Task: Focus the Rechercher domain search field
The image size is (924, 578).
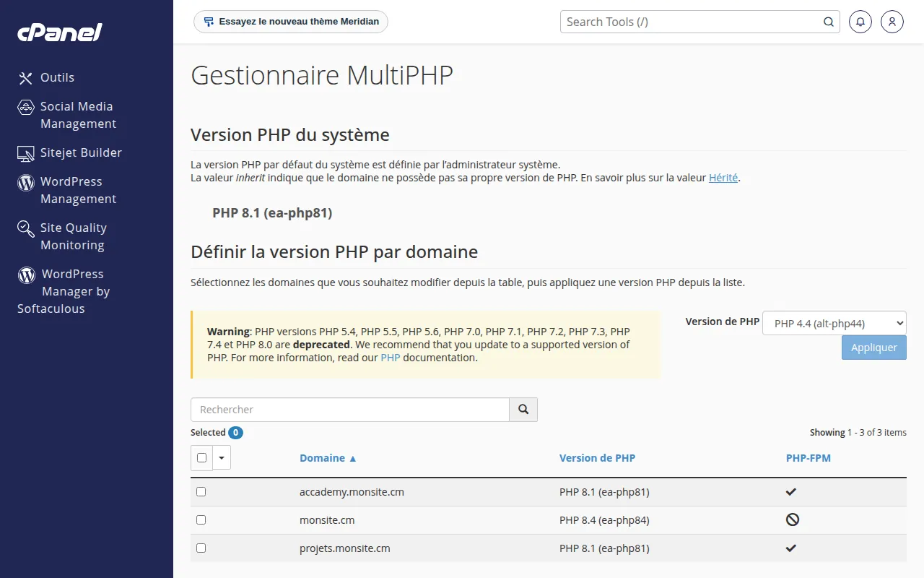Action: point(350,410)
